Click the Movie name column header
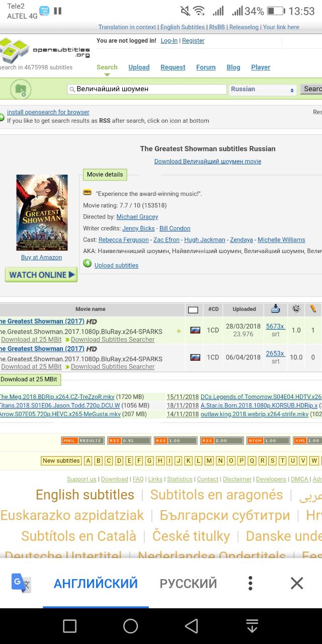The image size is (322, 644). pyautogui.click(x=91, y=309)
